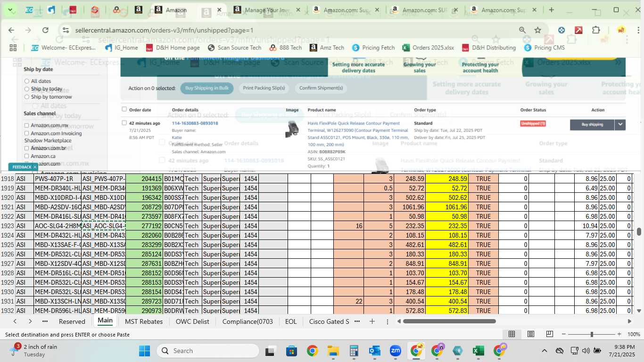Go to previous sheet using left arrow

coord(15,321)
